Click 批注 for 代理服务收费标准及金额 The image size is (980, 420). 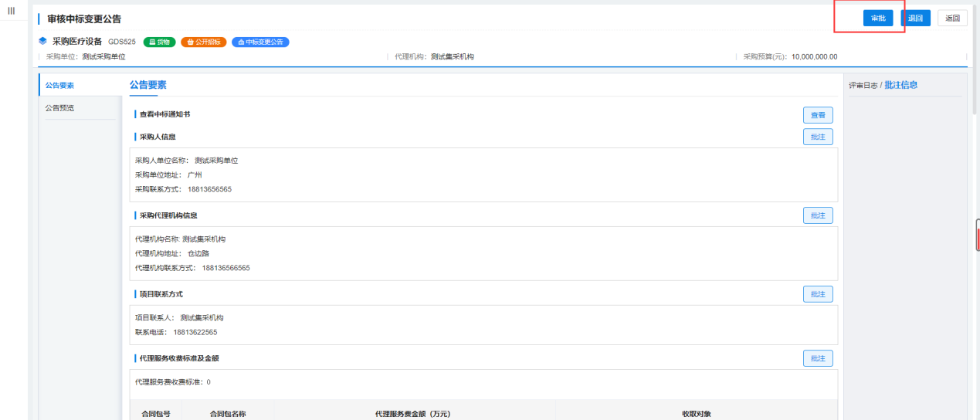point(818,358)
